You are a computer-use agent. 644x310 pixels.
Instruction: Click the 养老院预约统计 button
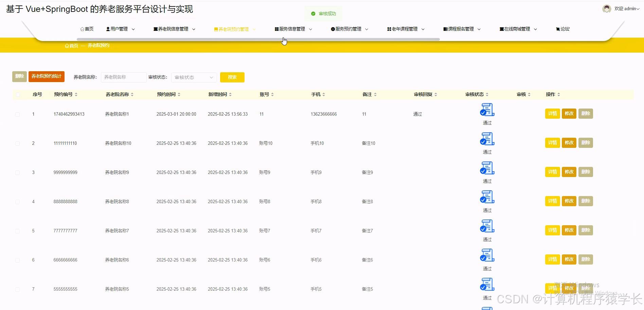click(47, 76)
